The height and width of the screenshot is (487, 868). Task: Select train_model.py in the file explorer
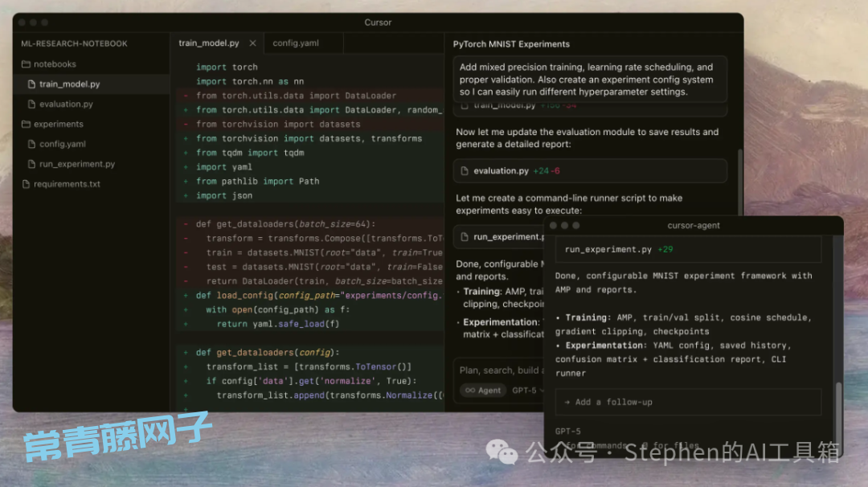69,84
